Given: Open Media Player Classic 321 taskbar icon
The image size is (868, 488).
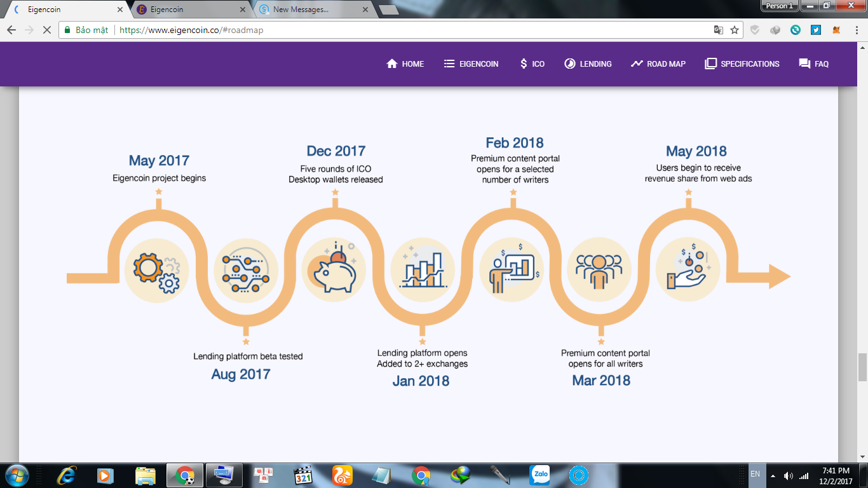Looking at the screenshot, I should 303,475.
